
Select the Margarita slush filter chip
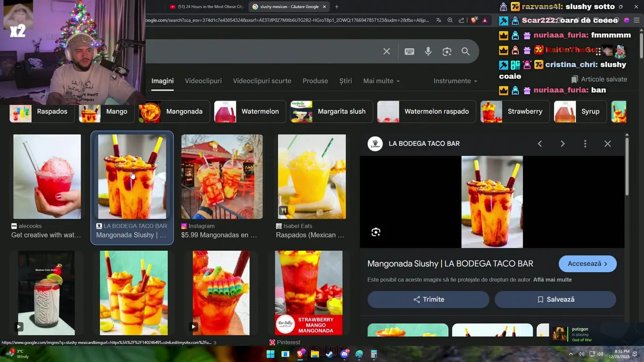(332, 112)
